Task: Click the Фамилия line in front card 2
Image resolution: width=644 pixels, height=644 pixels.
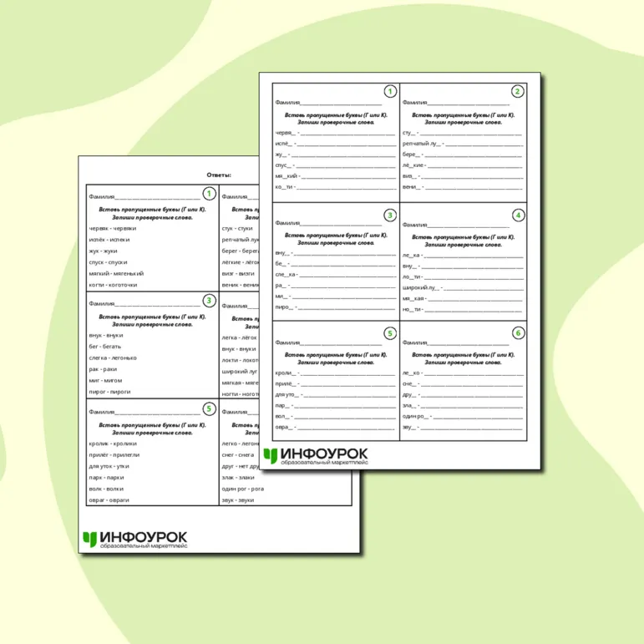Action: [456, 102]
